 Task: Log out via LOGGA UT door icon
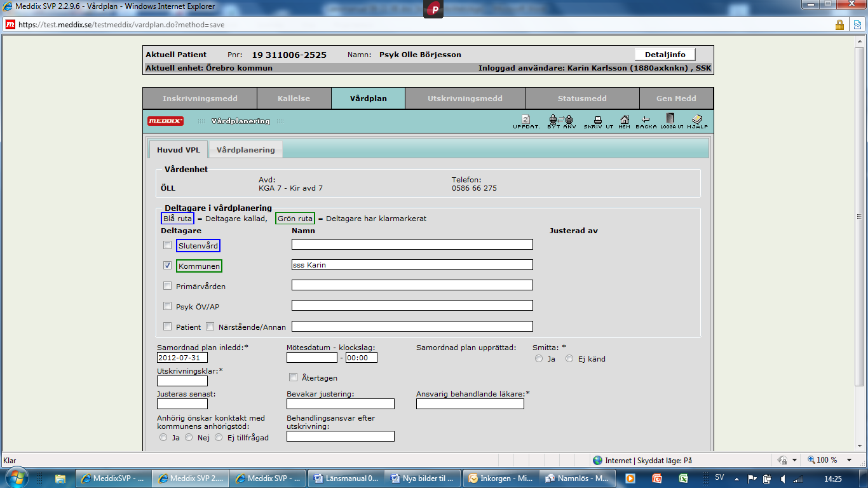point(671,121)
